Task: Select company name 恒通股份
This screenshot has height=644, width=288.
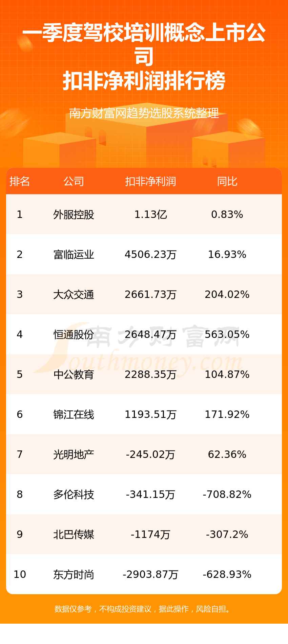Action: pyautogui.click(x=74, y=335)
